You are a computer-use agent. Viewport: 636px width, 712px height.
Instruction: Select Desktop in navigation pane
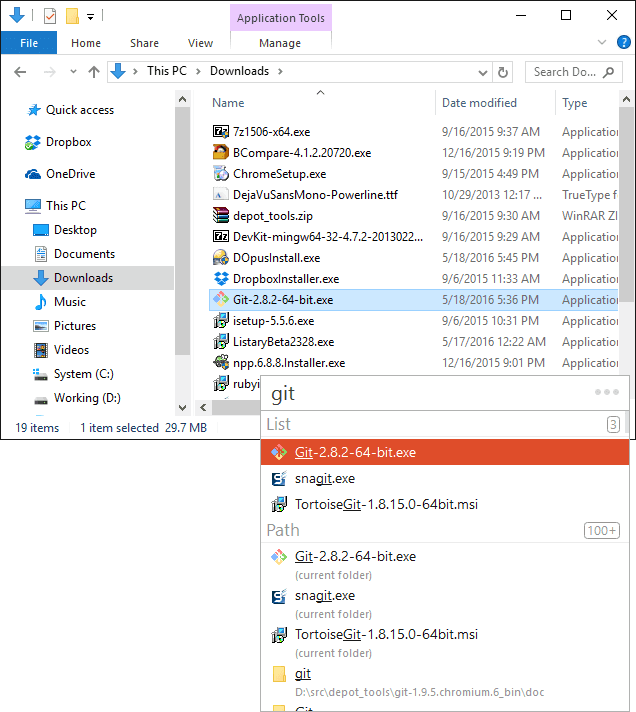(75, 230)
